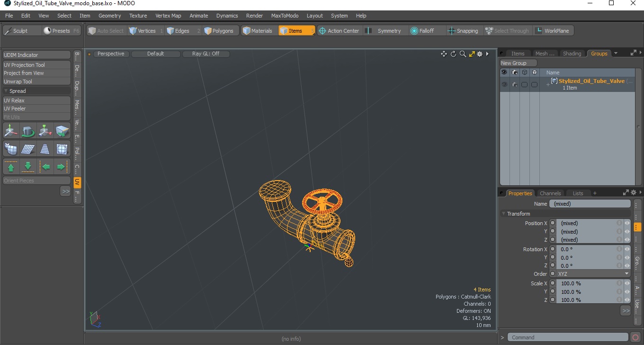Open the Vertex Map menu
The width and height of the screenshot is (644, 345).
coord(168,16)
